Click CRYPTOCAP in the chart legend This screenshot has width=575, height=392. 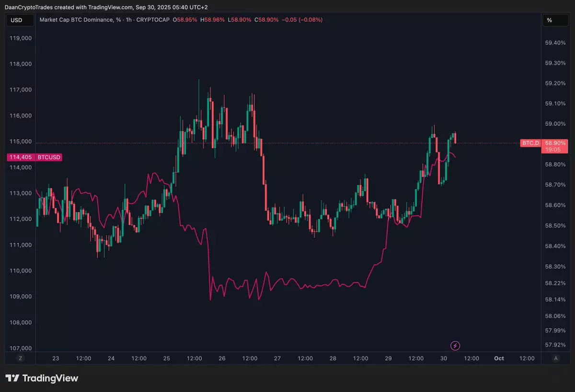coord(152,20)
